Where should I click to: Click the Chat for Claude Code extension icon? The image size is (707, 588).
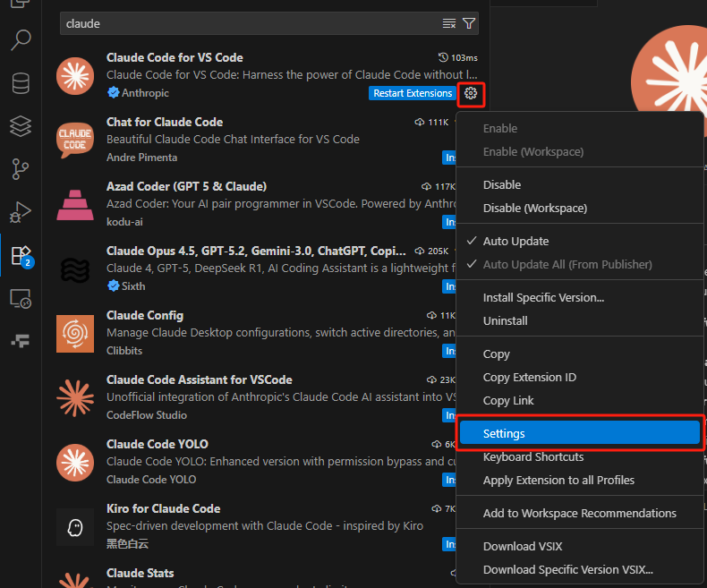(x=75, y=141)
